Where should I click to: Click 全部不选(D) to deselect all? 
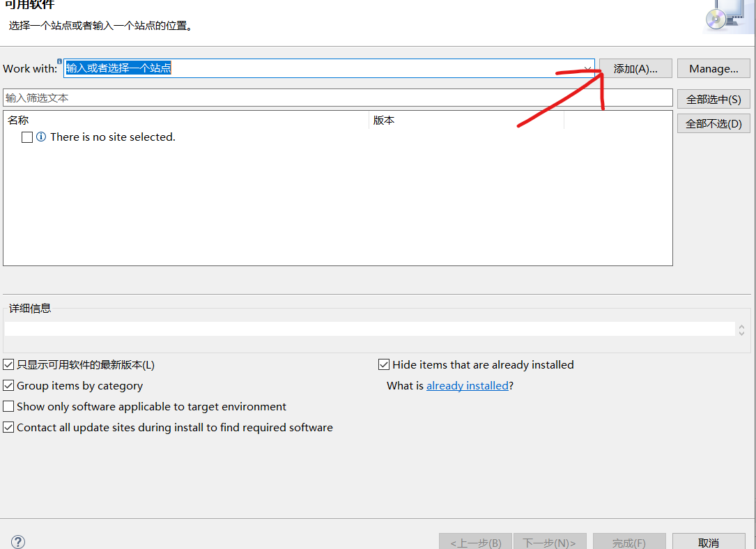click(713, 123)
